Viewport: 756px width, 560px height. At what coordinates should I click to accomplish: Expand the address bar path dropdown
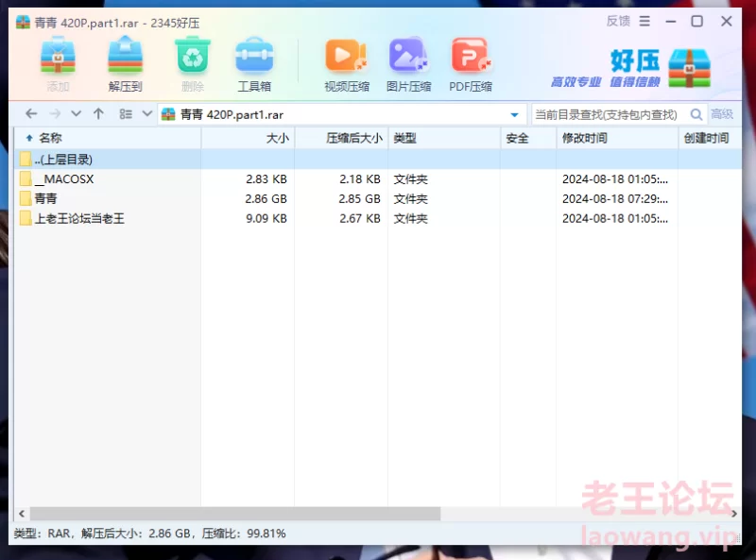point(514,114)
